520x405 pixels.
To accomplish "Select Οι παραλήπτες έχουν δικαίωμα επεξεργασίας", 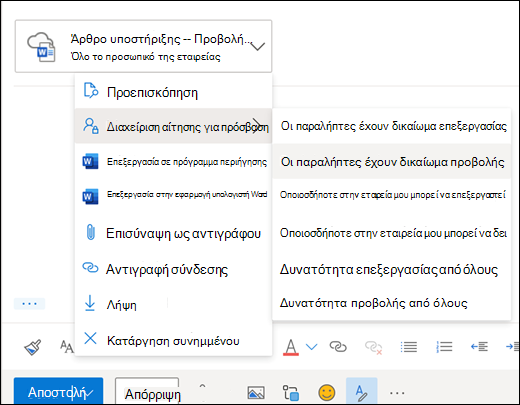I will (392, 126).
